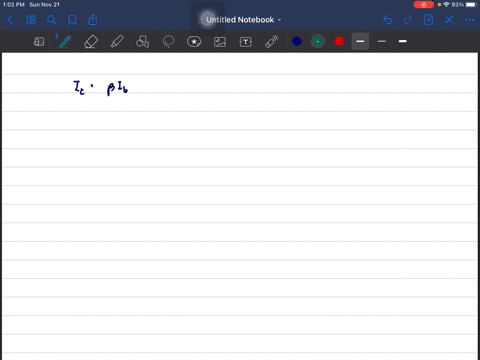Image resolution: width=480 pixels, height=360 pixels.
Task: Open the share export menu
Action: coord(93,20)
